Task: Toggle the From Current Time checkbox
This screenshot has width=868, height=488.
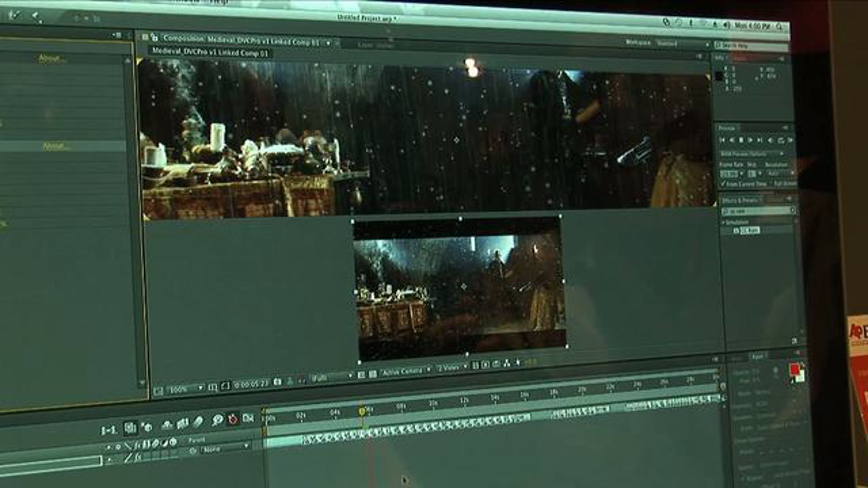Action: coord(723,184)
